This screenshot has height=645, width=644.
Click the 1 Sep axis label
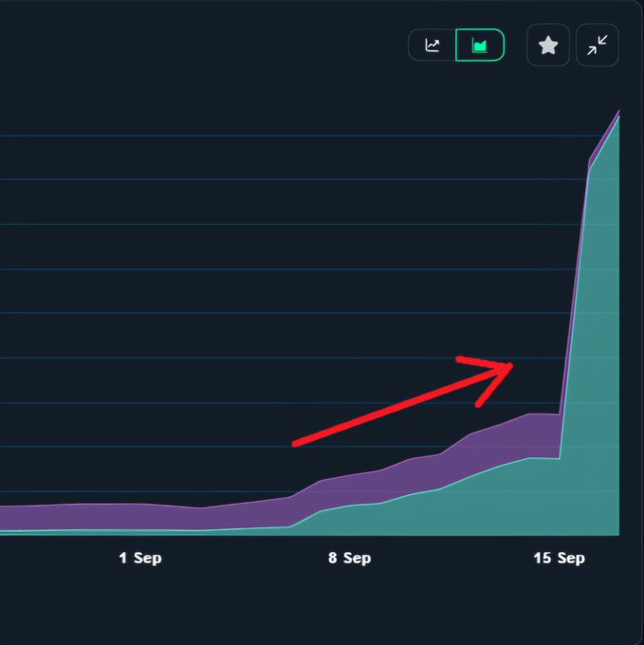[140, 559]
